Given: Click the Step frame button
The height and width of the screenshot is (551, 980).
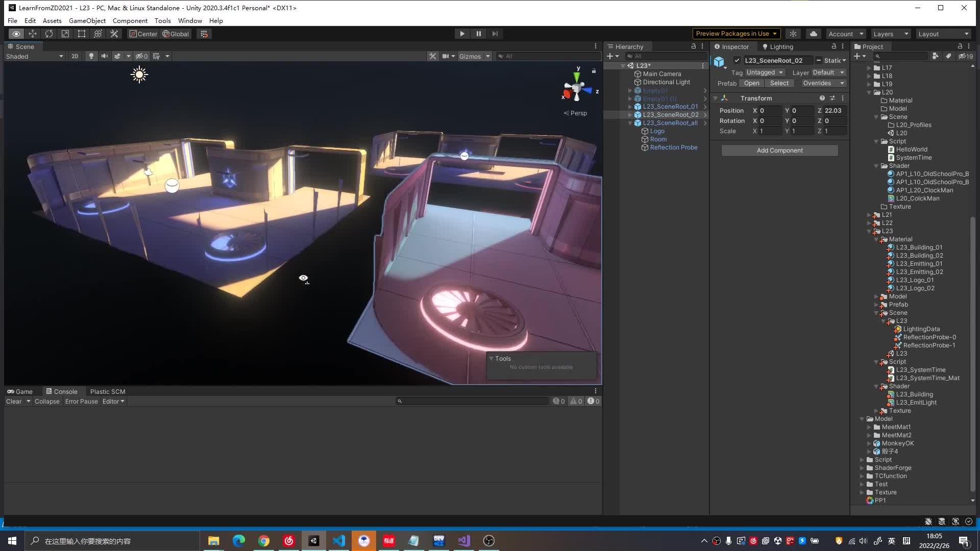Looking at the screenshot, I should point(495,34).
